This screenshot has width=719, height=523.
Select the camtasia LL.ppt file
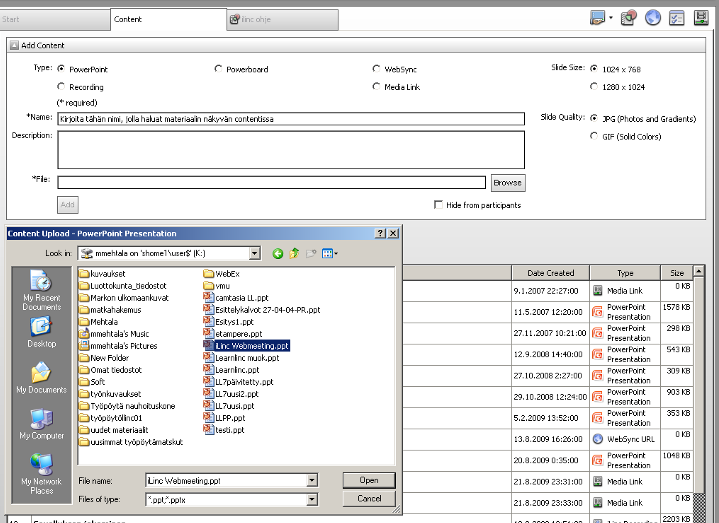coord(236,297)
